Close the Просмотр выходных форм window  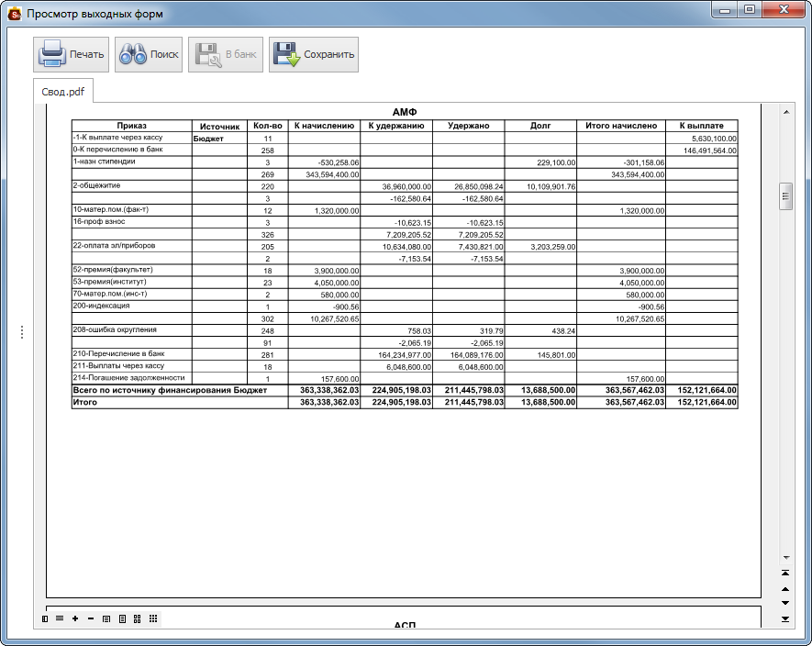point(784,10)
